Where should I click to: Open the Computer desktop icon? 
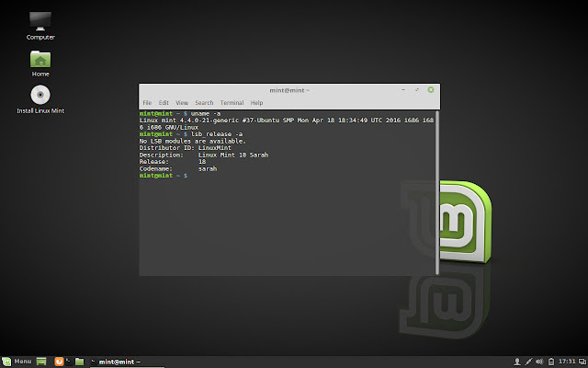[40, 26]
